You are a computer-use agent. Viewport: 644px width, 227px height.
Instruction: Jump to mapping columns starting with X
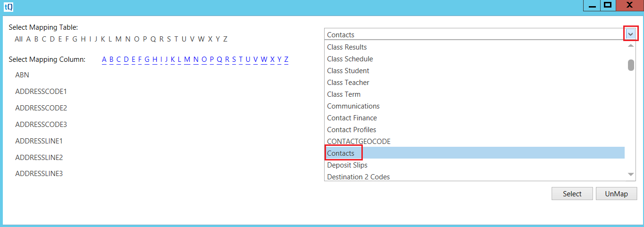coord(273,59)
